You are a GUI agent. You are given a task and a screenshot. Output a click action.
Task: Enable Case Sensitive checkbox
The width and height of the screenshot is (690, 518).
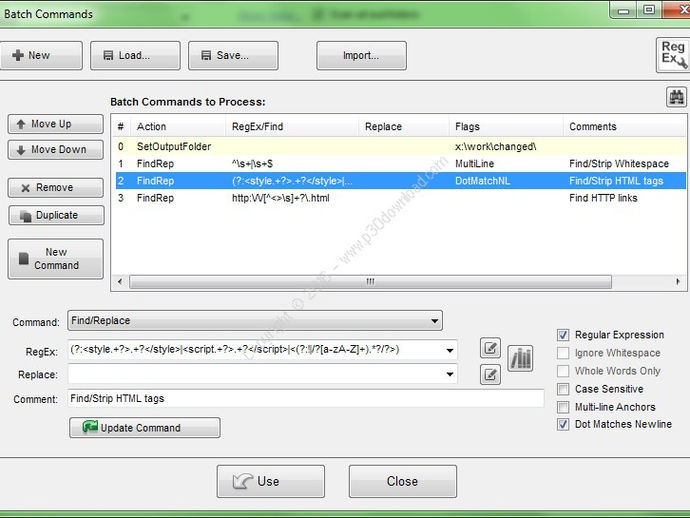tap(563, 389)
